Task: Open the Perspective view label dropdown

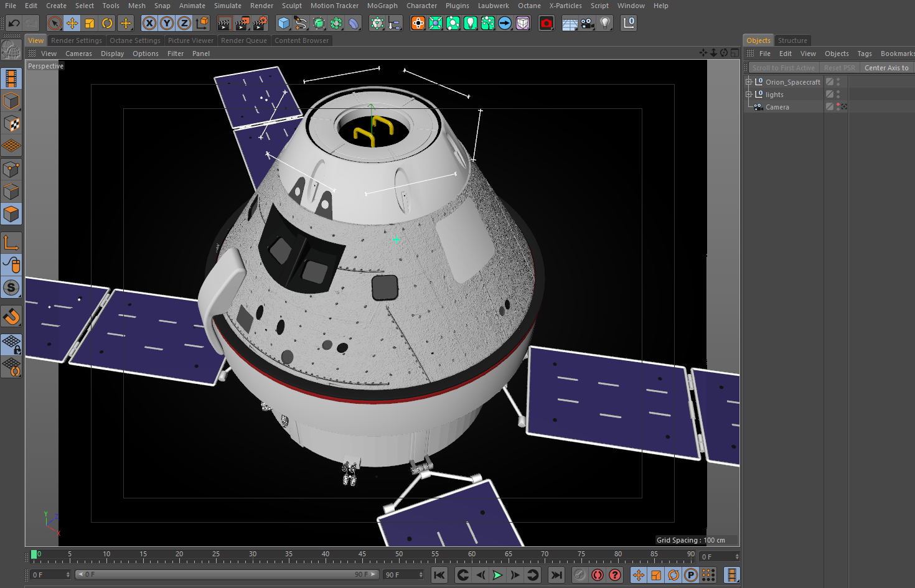Action: tap(45, 65)
